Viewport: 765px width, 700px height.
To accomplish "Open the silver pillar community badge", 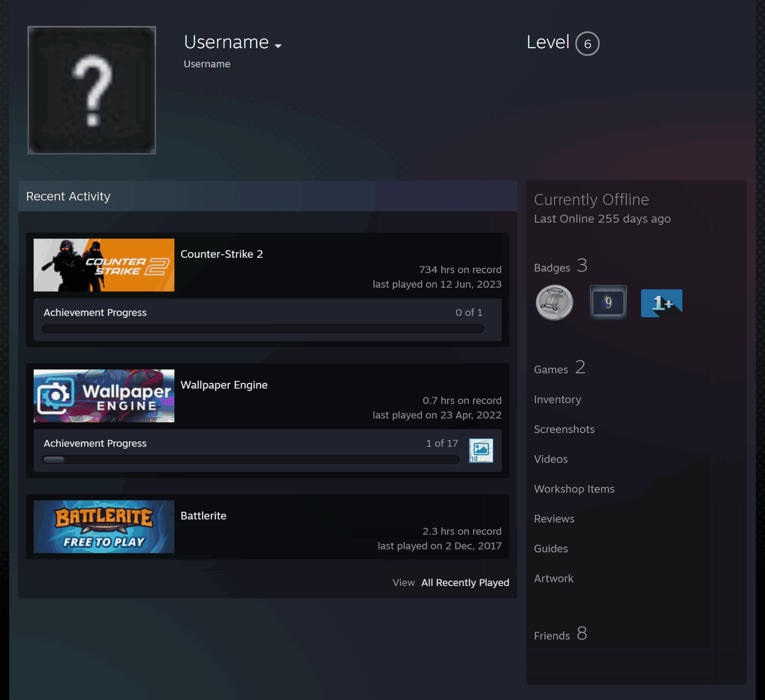I will click(554, 302).
